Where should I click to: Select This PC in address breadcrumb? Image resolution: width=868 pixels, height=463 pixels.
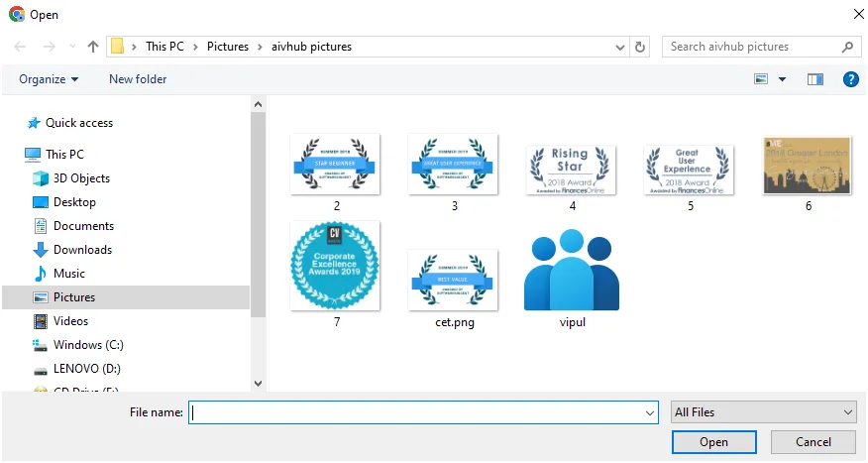(164, 47)
